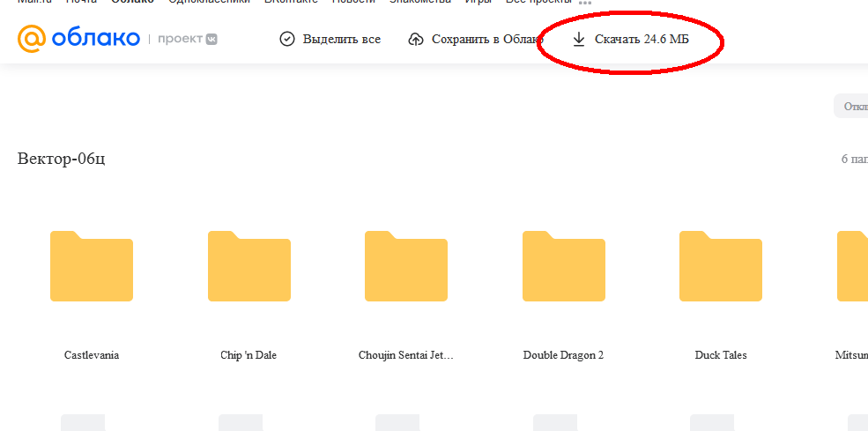
Task: Click the "Вектор-06ц" folder title
Action: click(x=62, y=159)
